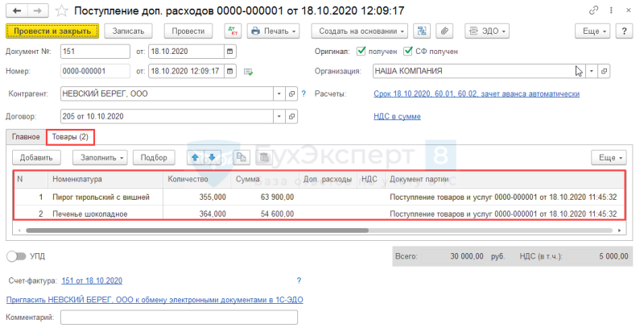Screen dimensions: 644x328
Task: Uncheck the Оригинал получен checkbox
Action: coord(361,51)
